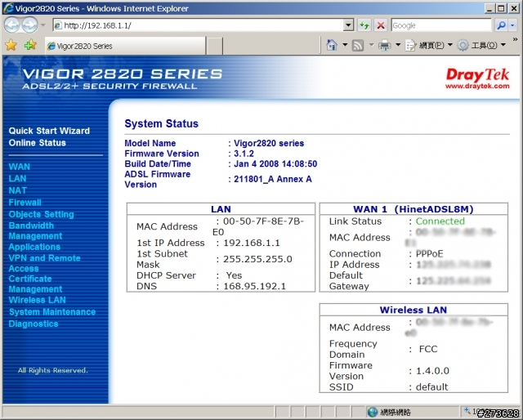Click the SSID value default
This screenshot has height=420, width=523.
pos(432,387)
